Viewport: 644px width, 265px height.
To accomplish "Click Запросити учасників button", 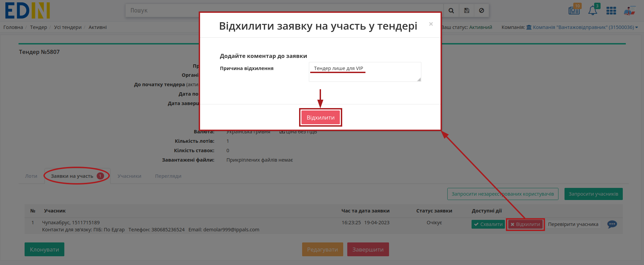I will 593,194.
